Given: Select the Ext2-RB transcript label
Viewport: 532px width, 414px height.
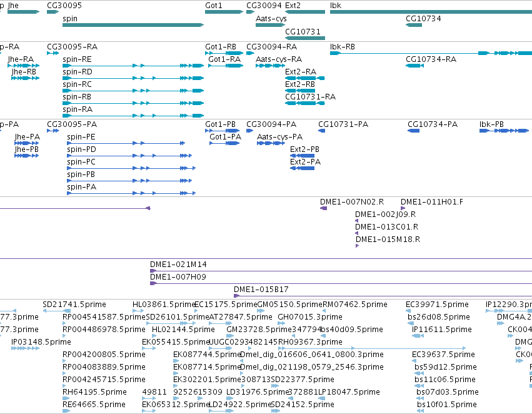Looking at the screenshot, I should click(x=300, y=84).
